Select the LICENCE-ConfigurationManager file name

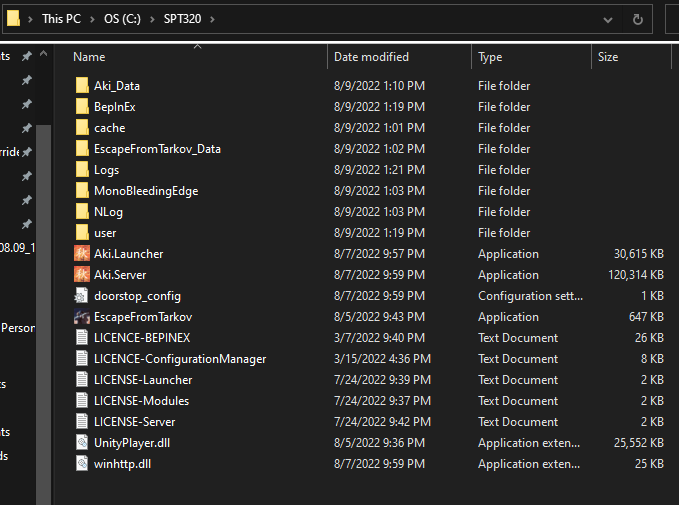tap(180, 359)
